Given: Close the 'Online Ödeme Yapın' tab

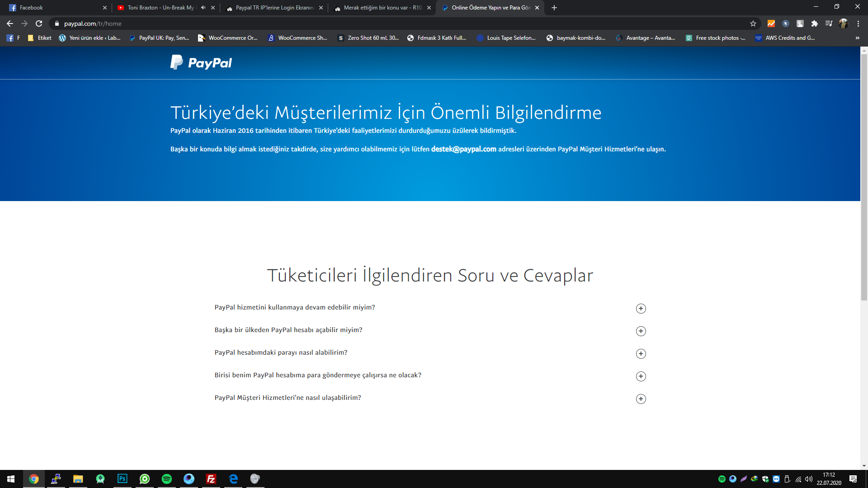Looking at the screenshot, I should [x=537, y=8].
